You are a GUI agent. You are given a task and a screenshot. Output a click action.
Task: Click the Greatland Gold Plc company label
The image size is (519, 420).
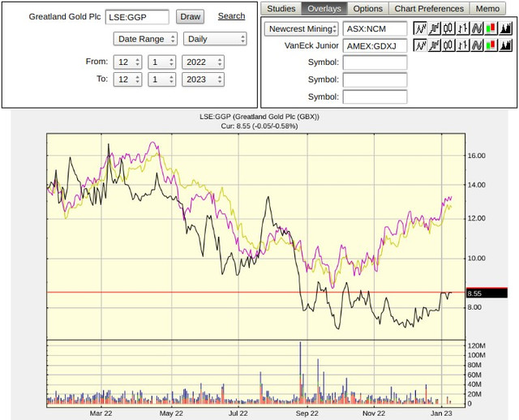pos(65,16)
